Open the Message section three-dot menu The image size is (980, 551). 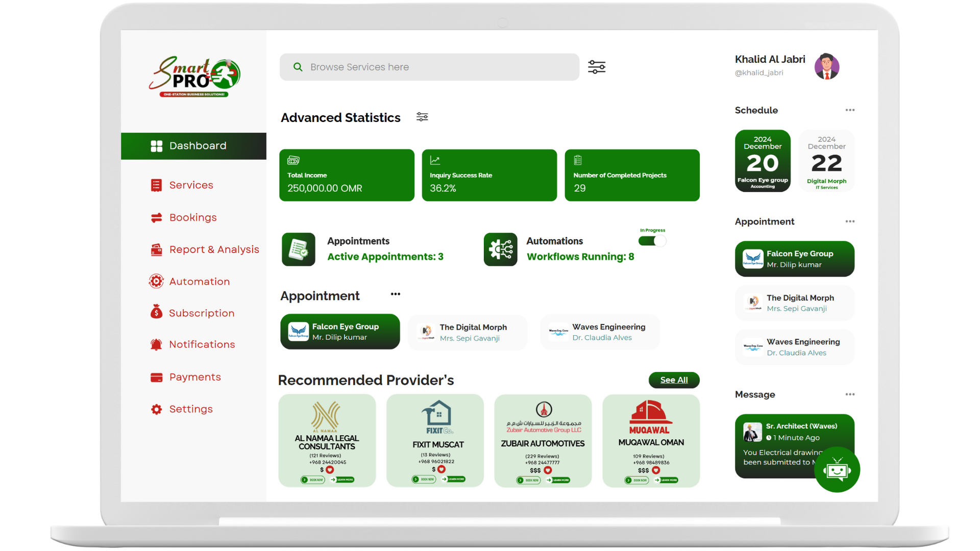pos(850,394)
